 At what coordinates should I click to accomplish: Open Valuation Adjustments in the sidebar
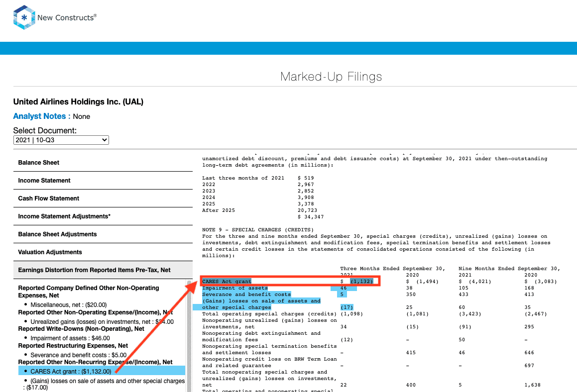pyautogui.click(x=103, y=252)
